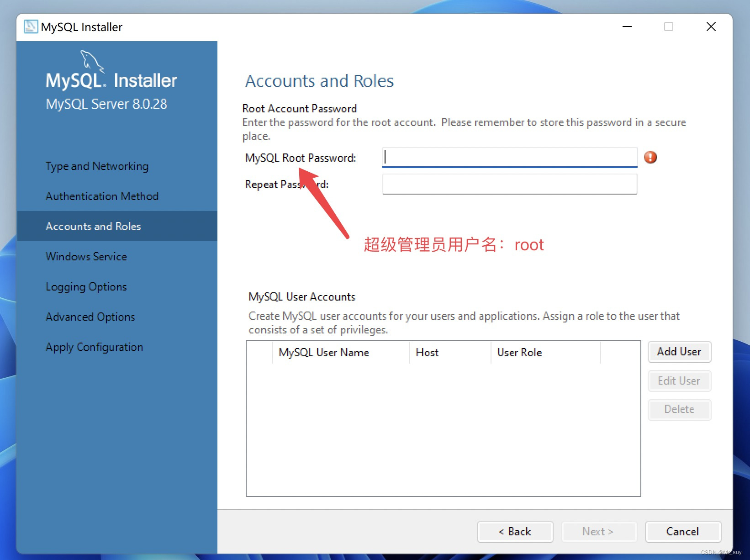Click the MySQL User Accounts section label

coord(302,297)
